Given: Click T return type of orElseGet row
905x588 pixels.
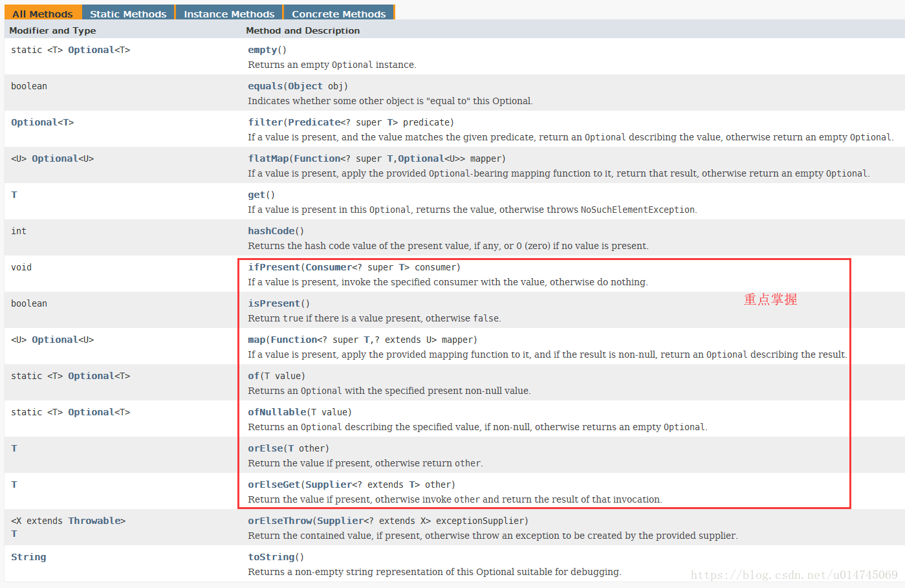Looking at the screenshot, I should 14,485.
